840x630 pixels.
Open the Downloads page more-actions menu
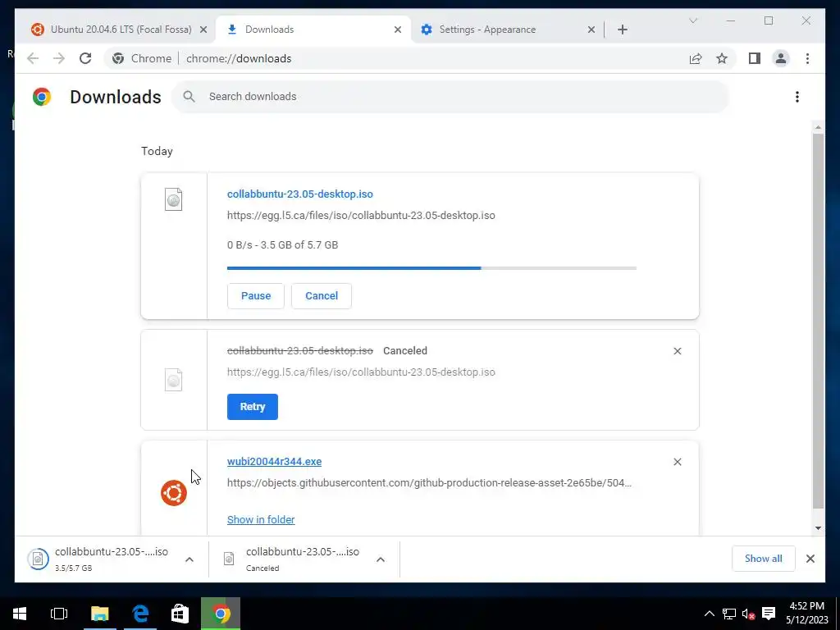tap(797, 97)
